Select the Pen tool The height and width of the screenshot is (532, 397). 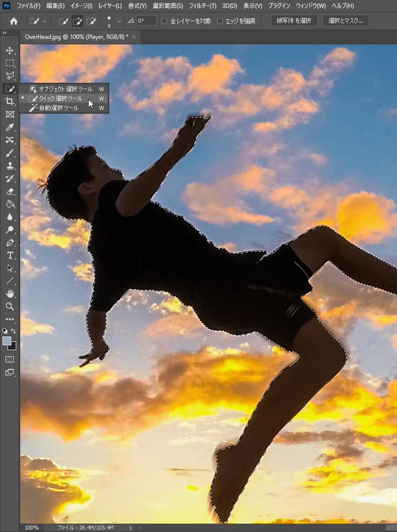pyautogui.click(x=10, y=243)
